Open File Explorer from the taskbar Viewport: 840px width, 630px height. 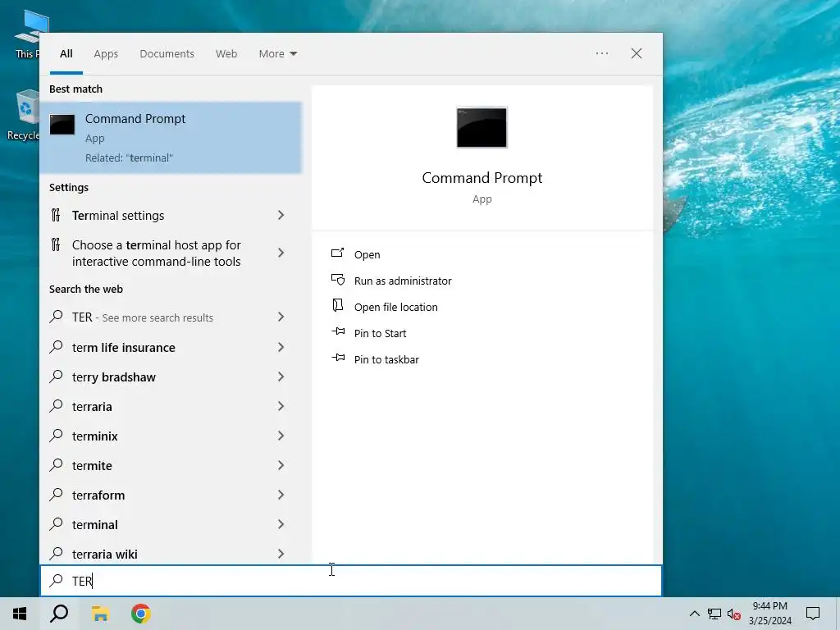[100, 614]
